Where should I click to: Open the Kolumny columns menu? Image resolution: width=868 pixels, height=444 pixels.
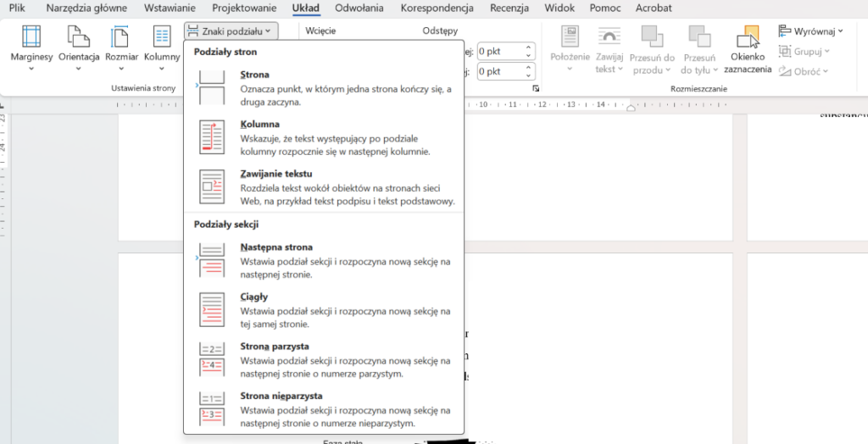162,48
